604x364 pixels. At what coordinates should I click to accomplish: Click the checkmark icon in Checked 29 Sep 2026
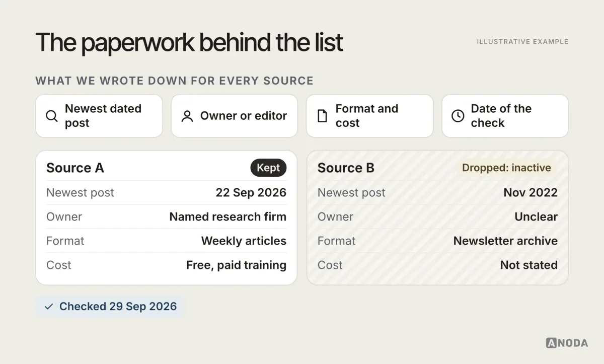click(49, 307)
